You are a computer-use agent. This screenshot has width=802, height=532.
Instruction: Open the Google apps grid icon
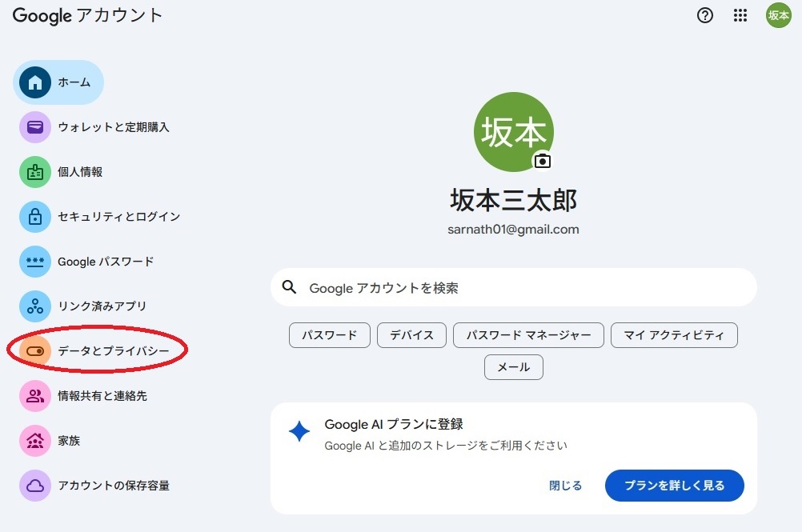[740, 15]
